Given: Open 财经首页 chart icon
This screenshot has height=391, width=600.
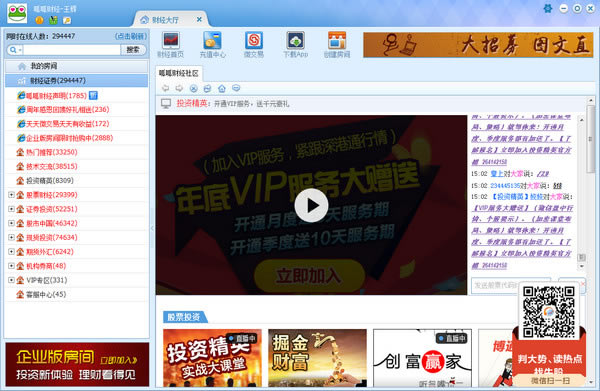Looking at the screenshot, I should click(x=171, y=41).
